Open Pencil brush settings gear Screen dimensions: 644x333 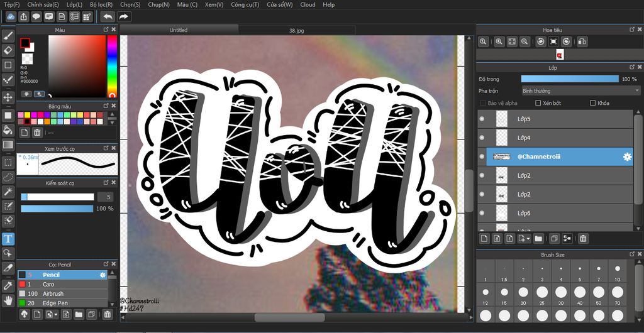[x=103, y=275]
